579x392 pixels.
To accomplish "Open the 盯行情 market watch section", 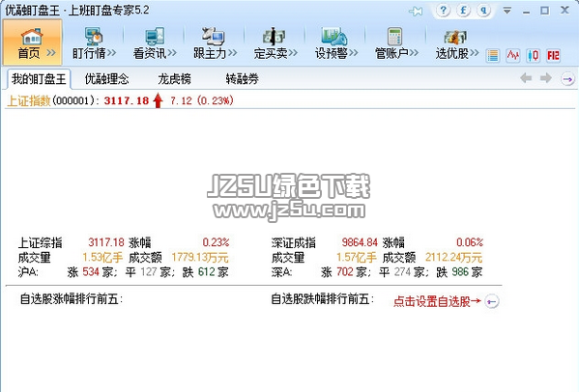I will [x=94, y=42].
